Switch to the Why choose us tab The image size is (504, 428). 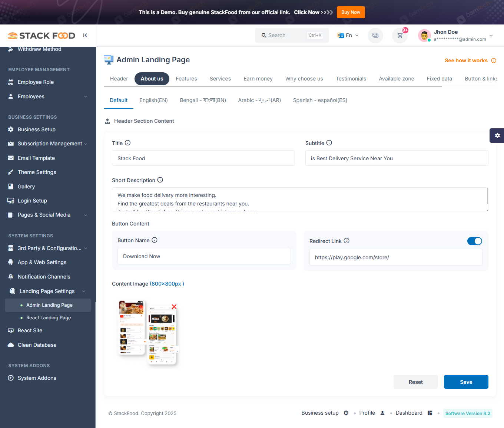tap(304, 79)
